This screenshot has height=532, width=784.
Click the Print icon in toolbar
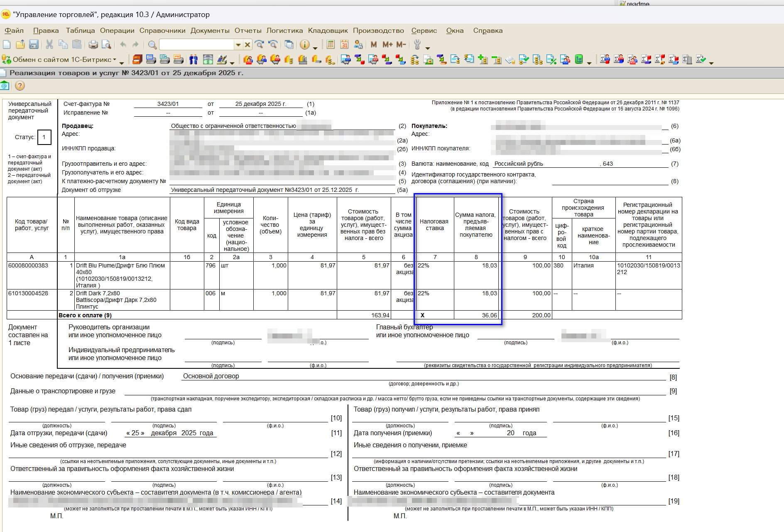click(93, 44)
